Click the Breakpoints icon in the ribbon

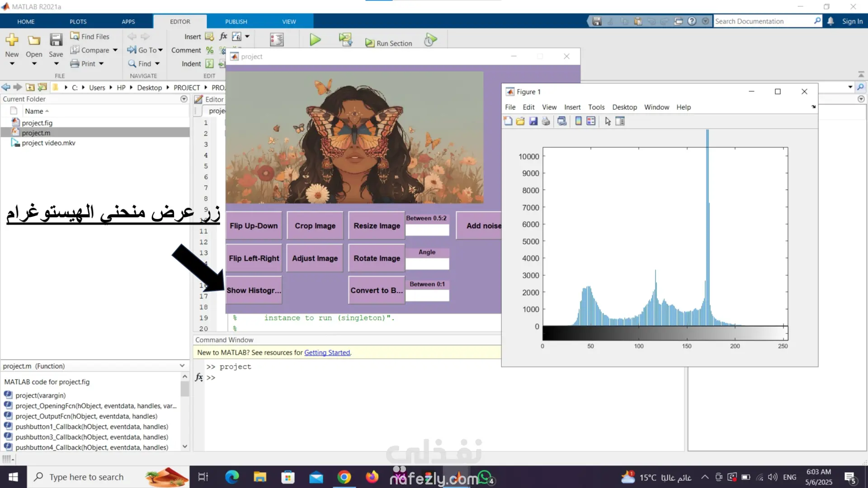click(x=277, y=40)
